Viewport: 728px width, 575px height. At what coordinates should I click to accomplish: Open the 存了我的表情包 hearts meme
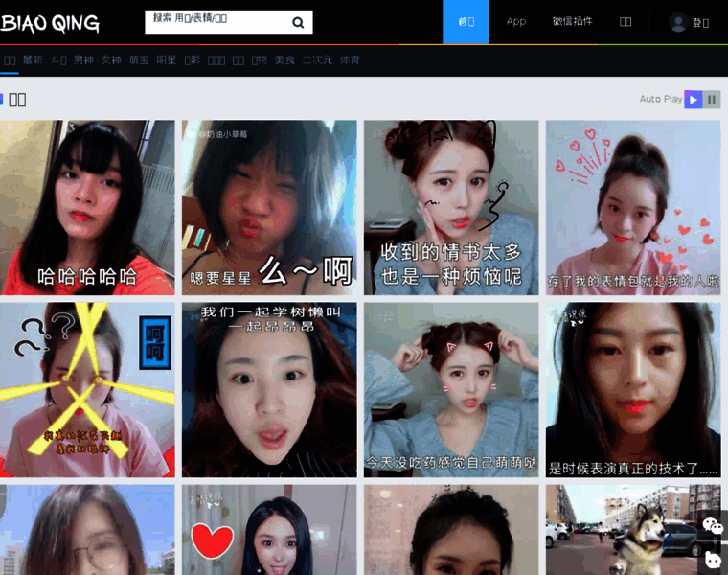click(633, 208)
